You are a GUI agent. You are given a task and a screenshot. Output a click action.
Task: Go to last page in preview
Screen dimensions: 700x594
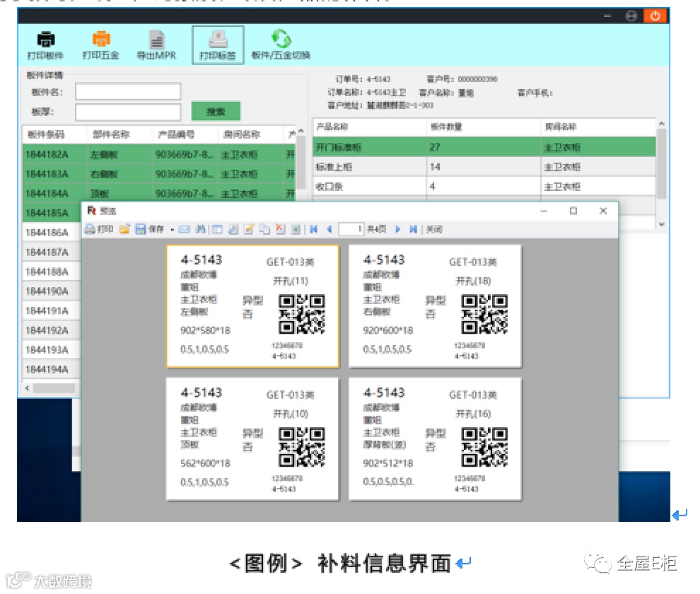point(414,230)
